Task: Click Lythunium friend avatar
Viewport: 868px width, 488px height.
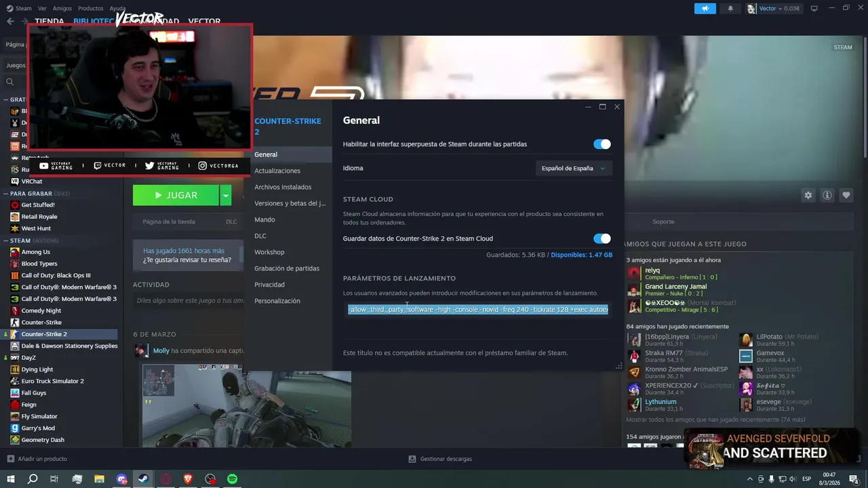Action: [634, 405]
